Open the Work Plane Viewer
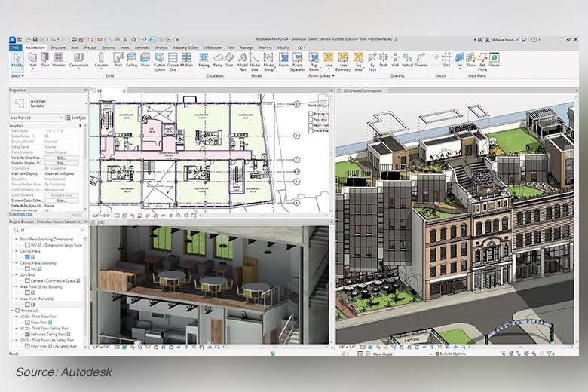The height and width of the screenshot is (392, 588). (495, 60)
